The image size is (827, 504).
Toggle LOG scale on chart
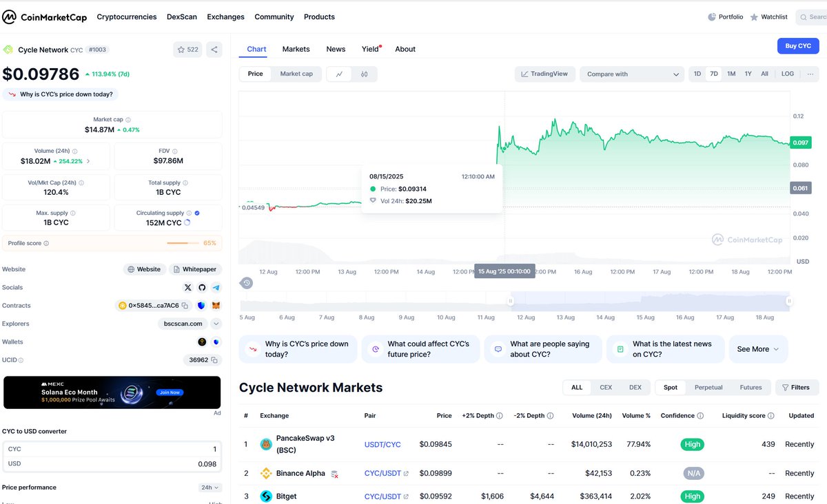788,74
